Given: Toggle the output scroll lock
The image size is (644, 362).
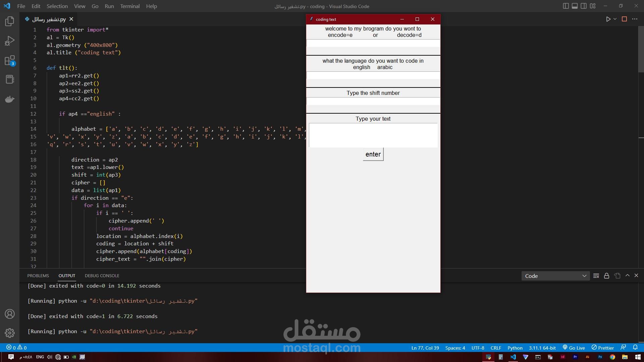Looking at the screenshot, I should tap(606, 276).
